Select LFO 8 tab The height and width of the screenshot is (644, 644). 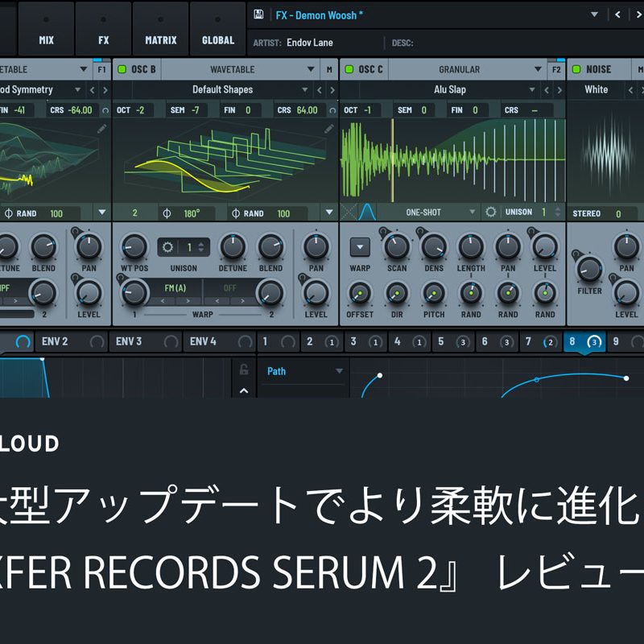pyautogui.click(x=584, y=341)
